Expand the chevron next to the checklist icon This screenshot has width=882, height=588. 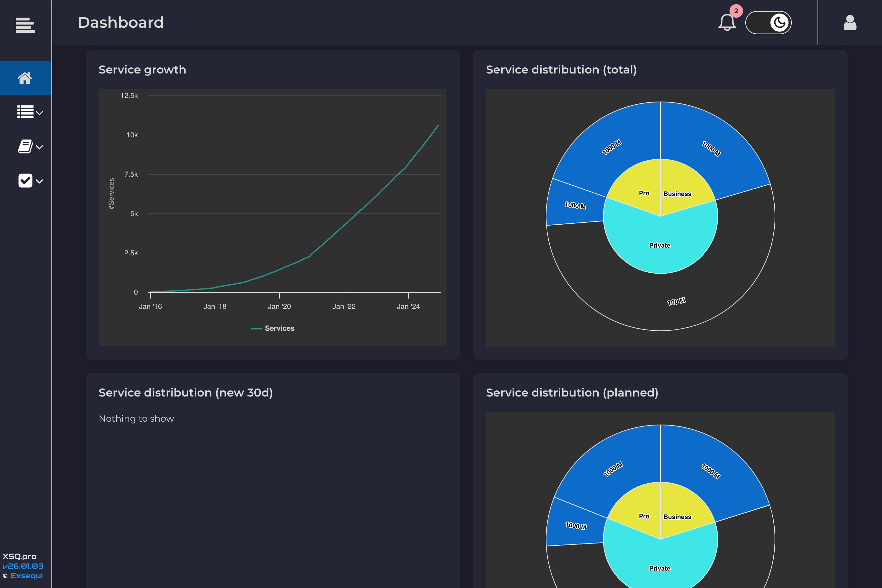coord(40,181)
